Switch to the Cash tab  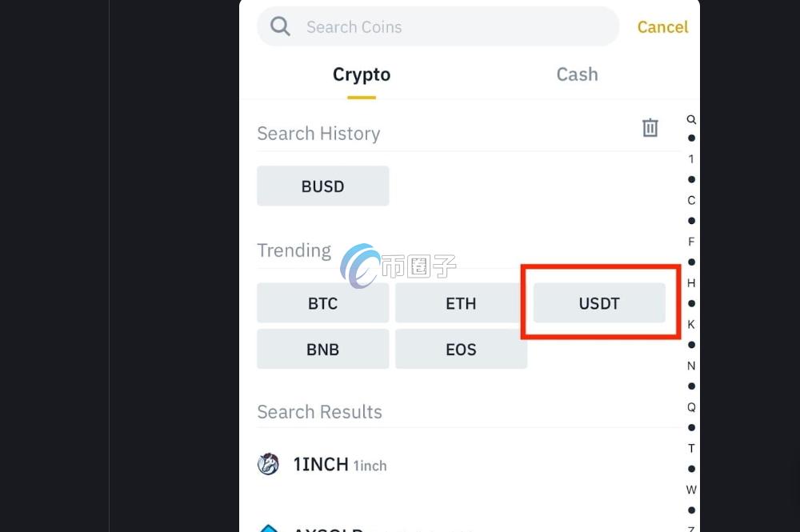(x=577, y=74)
